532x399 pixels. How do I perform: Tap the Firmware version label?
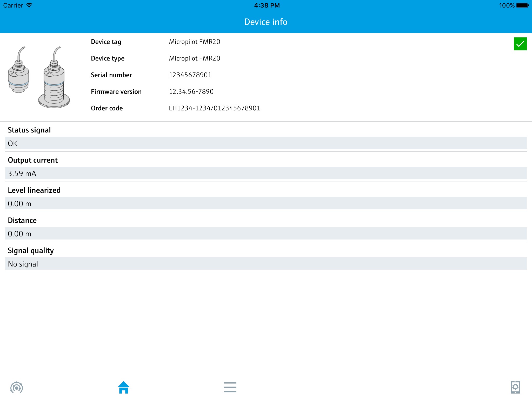tap(116, 92)
